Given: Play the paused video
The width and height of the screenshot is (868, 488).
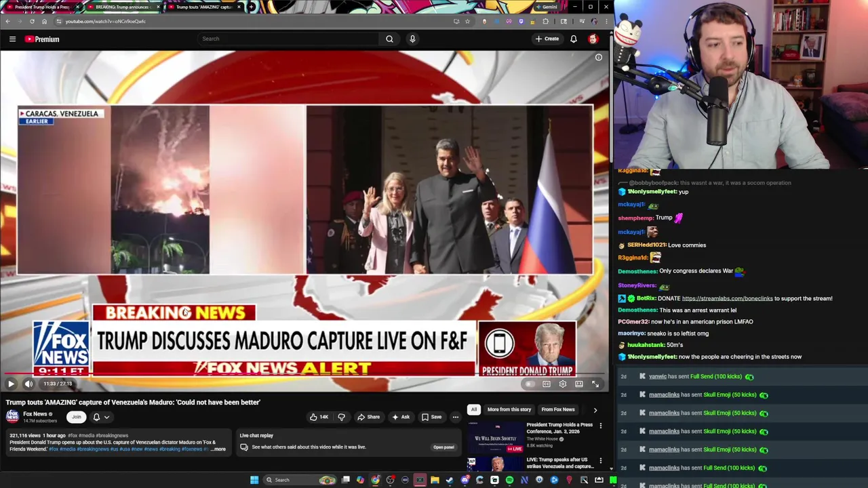Looking at the screenshot, I should click(11, 384).
